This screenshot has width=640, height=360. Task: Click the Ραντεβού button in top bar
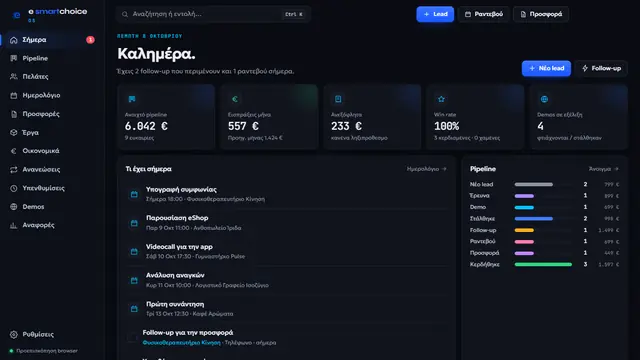pos(484,14)
